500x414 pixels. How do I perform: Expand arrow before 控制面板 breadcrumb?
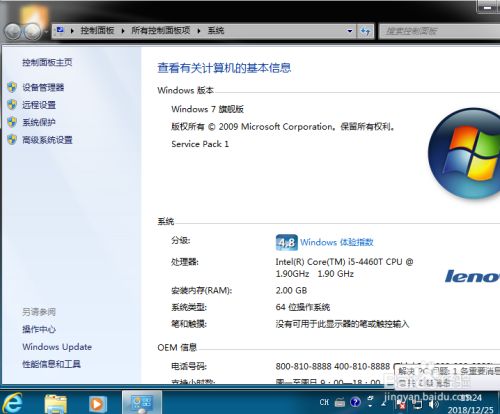[x=72, y=31]
